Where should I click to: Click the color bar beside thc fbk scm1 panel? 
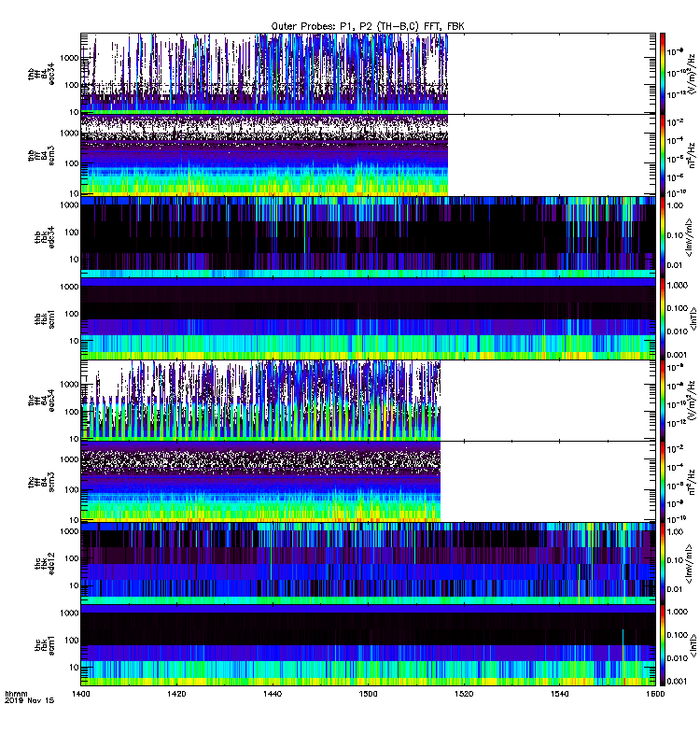click(663, 645)
